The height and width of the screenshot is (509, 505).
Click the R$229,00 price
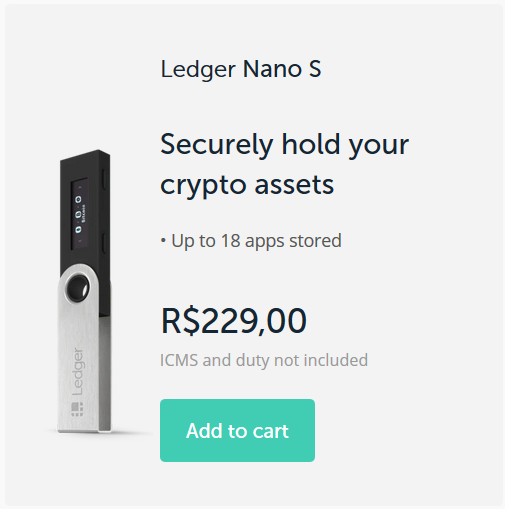[x=234, y=321]
